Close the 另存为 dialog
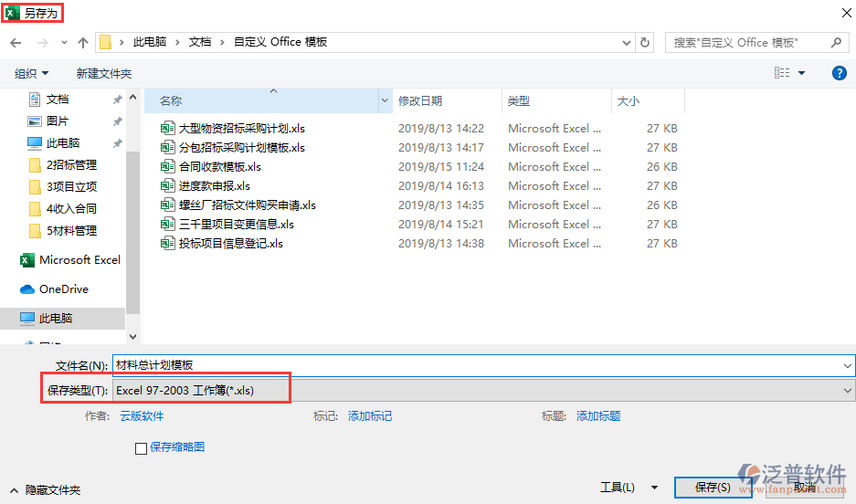856x504 pixels. pyautogui.click(x=846, y=13)
